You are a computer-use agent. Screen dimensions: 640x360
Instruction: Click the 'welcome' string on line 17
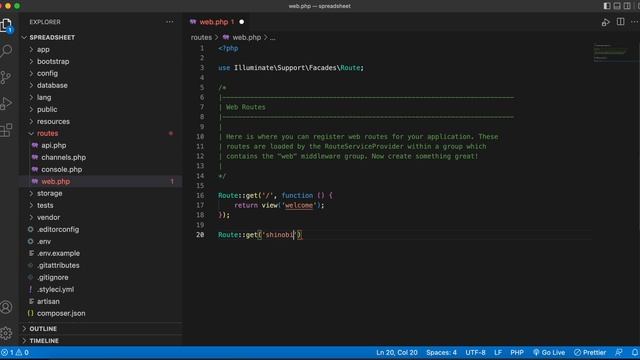point(299,205)
